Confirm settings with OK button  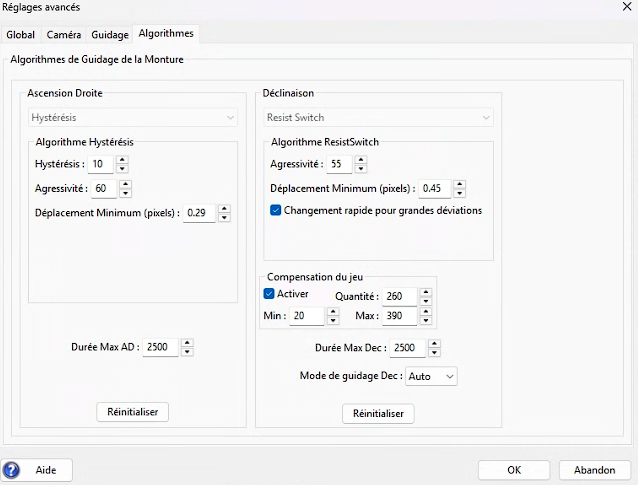point(514,470)
